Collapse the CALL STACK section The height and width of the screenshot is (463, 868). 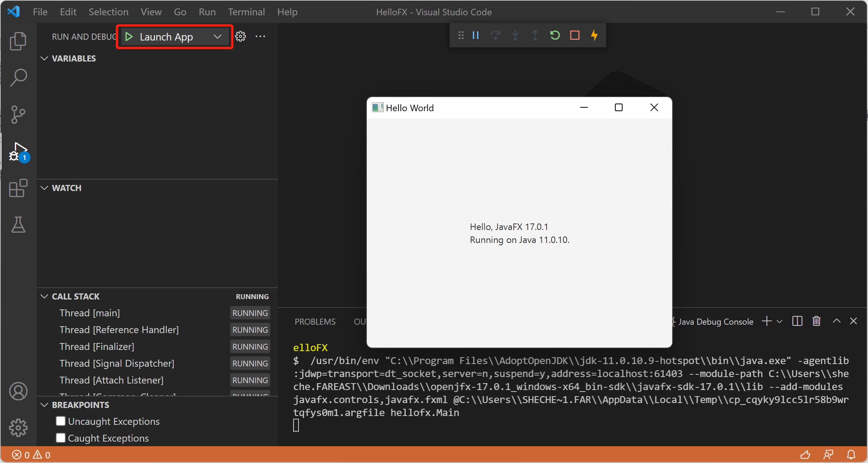click(x=45, y=296)
